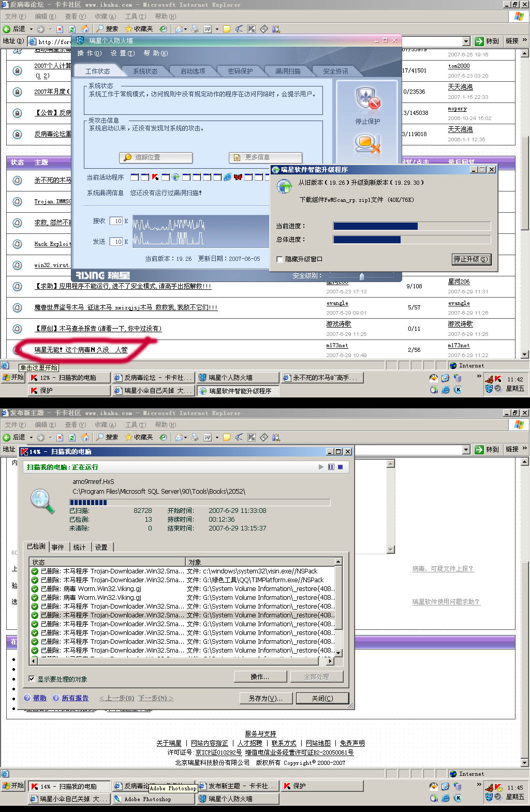
Task: Click the resume triangle icon in scan window
Action: click(321, 467)
